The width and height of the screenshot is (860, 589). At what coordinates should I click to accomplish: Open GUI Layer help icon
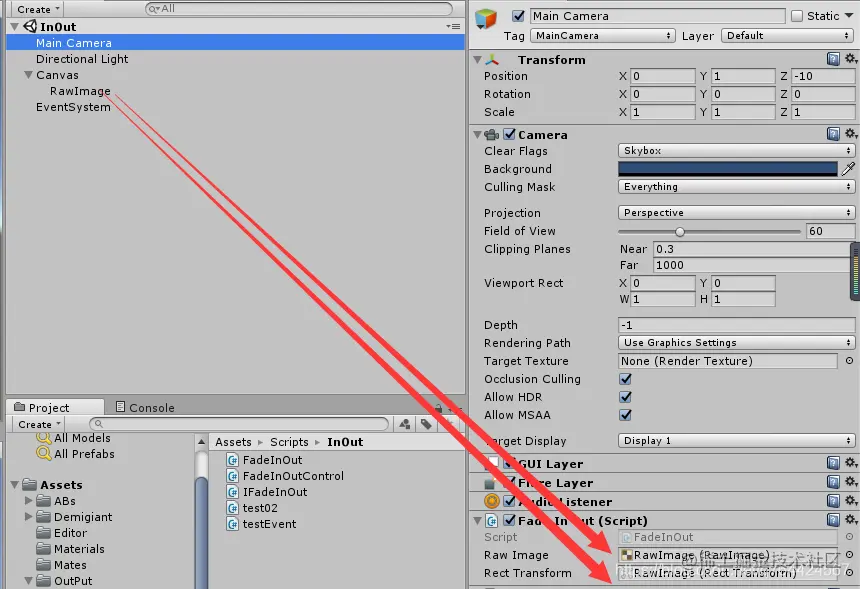coord(833,463)
